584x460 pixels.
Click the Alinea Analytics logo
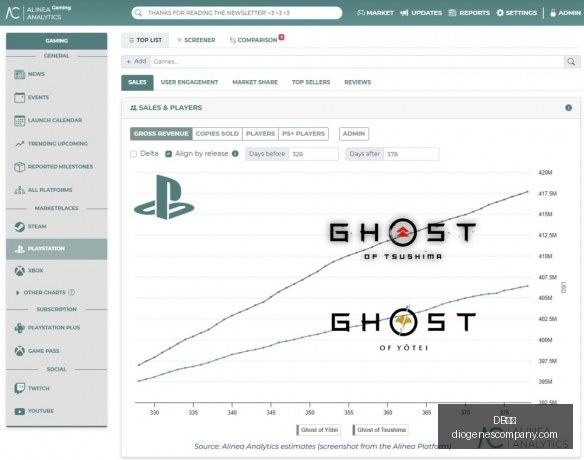tap(38, 13)
